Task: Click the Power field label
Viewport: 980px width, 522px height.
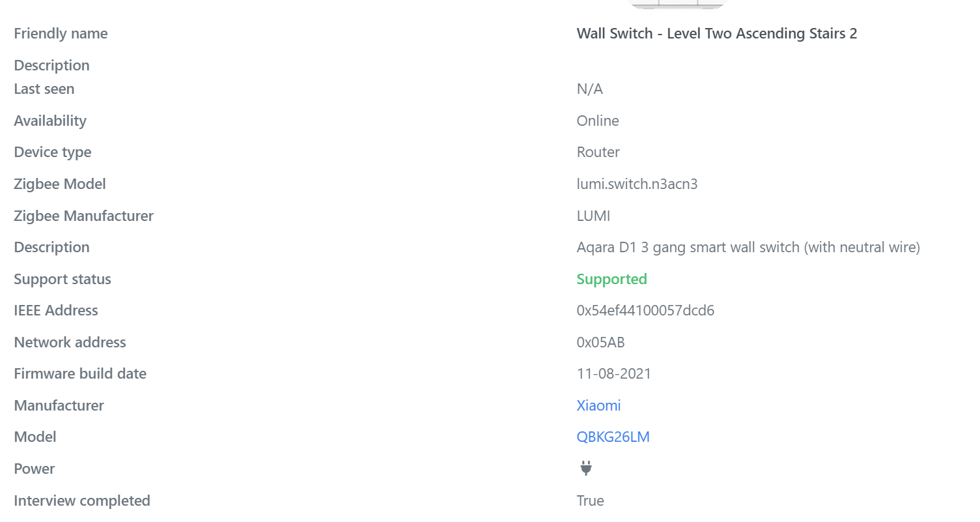Action: coord(34,469)
